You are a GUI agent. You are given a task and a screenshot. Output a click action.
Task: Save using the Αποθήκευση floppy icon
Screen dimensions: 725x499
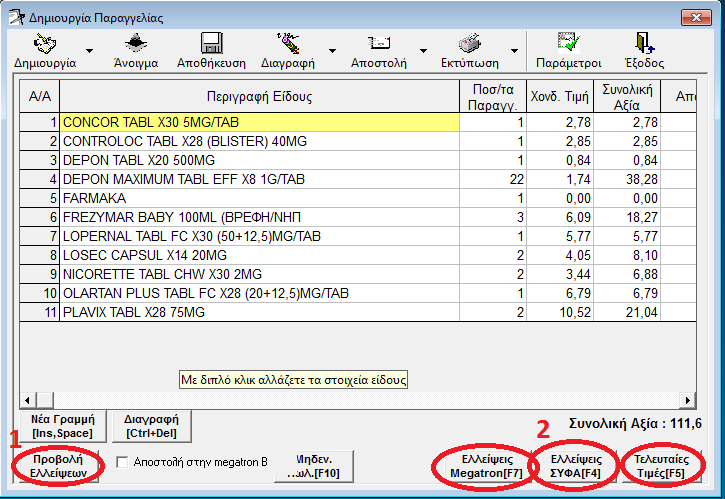click(x=211, y=43)
